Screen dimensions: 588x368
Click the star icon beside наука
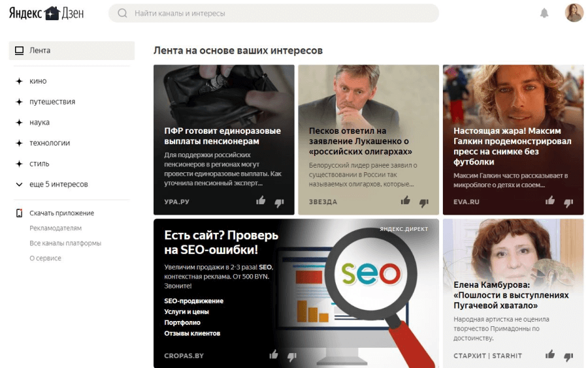pos(19,122)
